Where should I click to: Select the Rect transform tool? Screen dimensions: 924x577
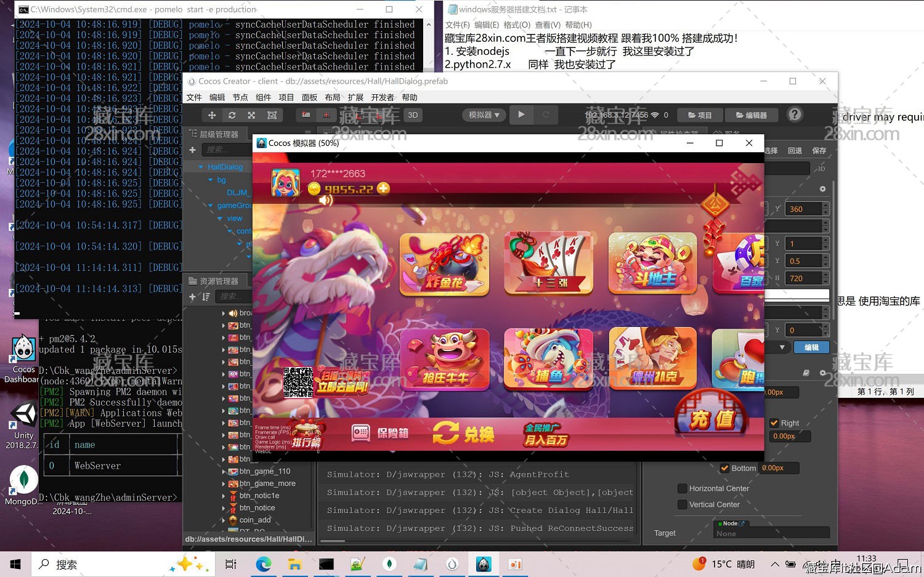coord(272,115)
